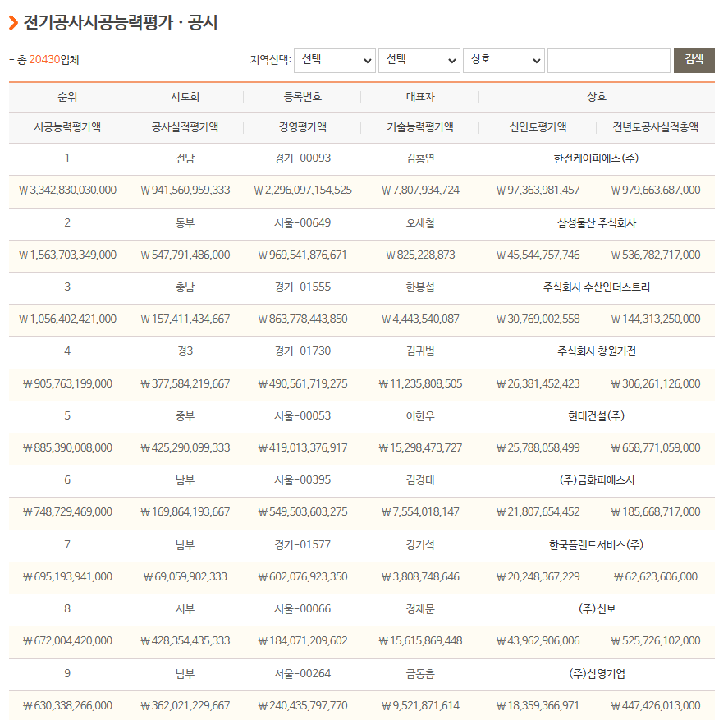728x720 pixels.
Task: Click the 중부 region cell in rank 5
Action: (185, 415)
